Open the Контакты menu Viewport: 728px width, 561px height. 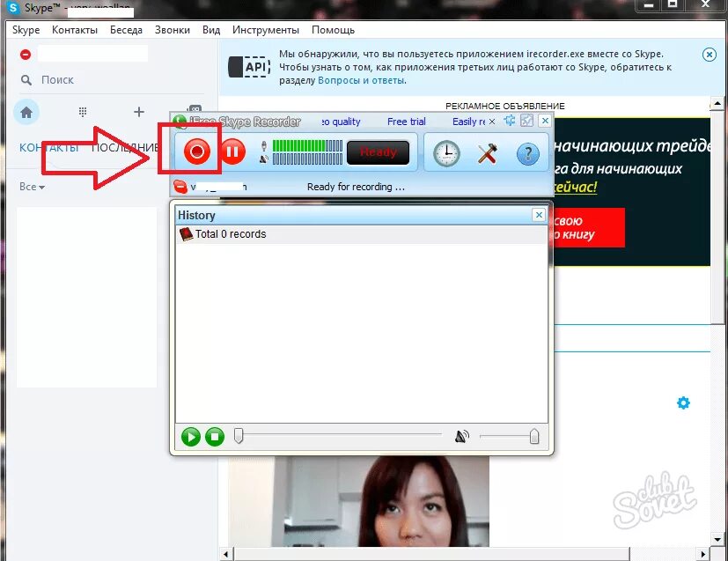click(75, 30)
